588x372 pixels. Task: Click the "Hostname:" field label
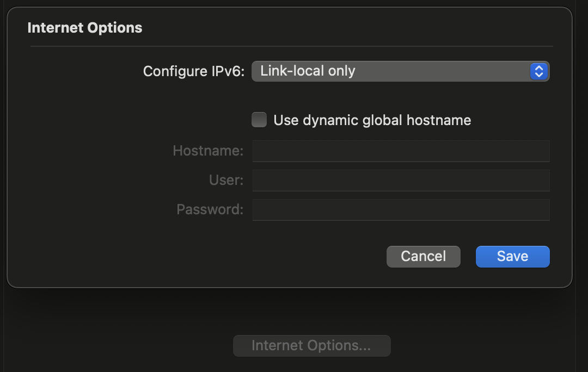pyautogui.click(x=208, y=151)
